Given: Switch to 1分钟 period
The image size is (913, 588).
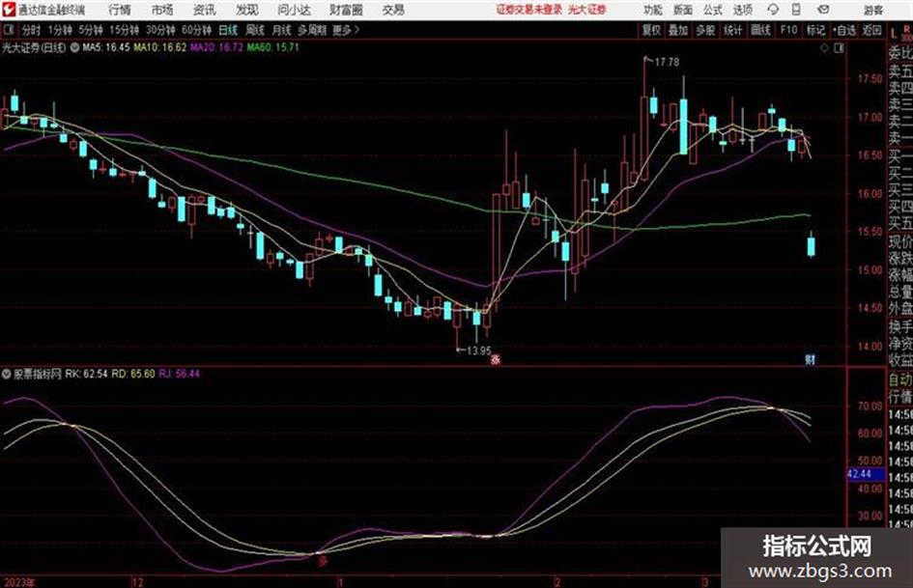Looking at the screenshot, I should pos(60,30).
